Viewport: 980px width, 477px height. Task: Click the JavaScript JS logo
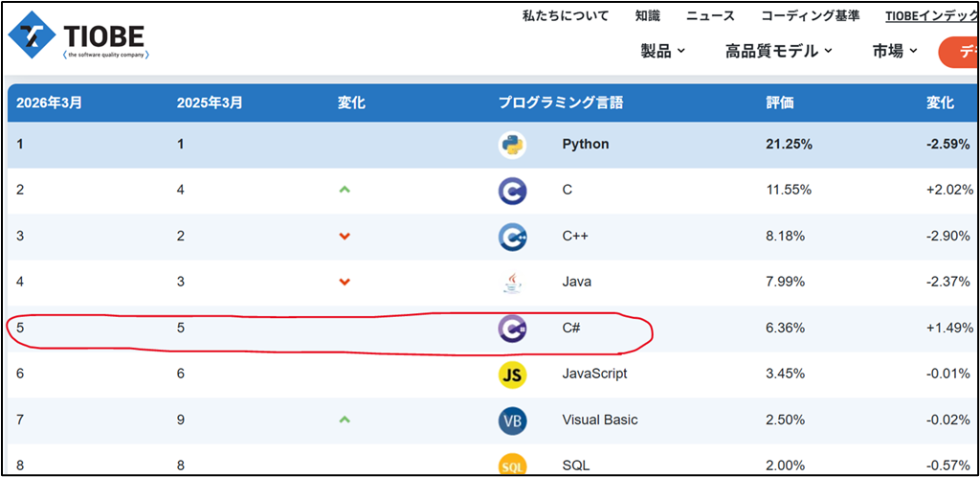point(512,375)
